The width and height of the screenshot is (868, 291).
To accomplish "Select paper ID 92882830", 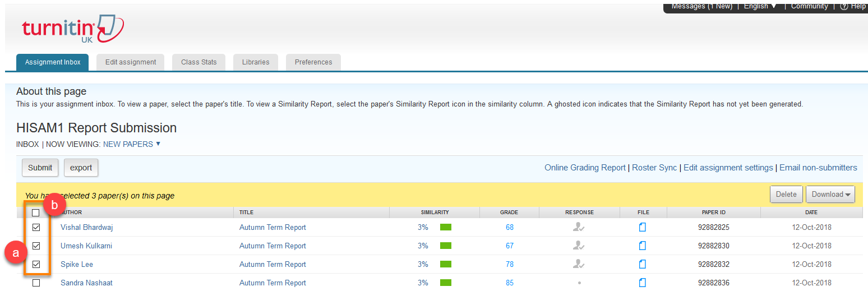I will (714, 246).
